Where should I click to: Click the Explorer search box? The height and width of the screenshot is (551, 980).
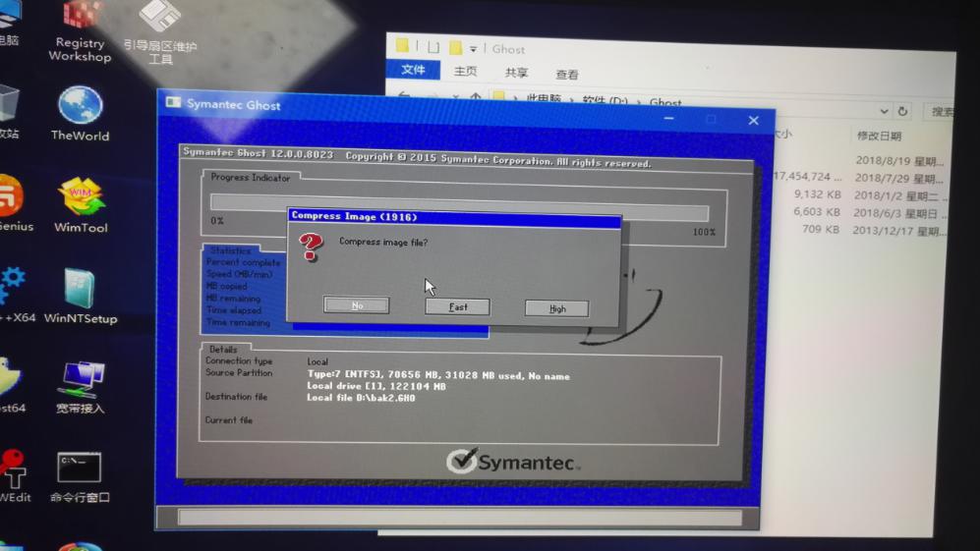pyautogui.click(x=939, y=112)
